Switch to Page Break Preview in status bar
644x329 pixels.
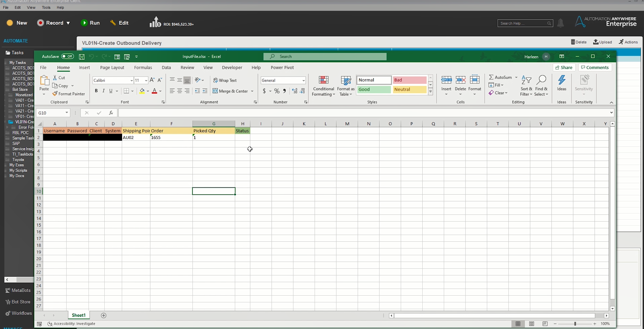point(545,324)
